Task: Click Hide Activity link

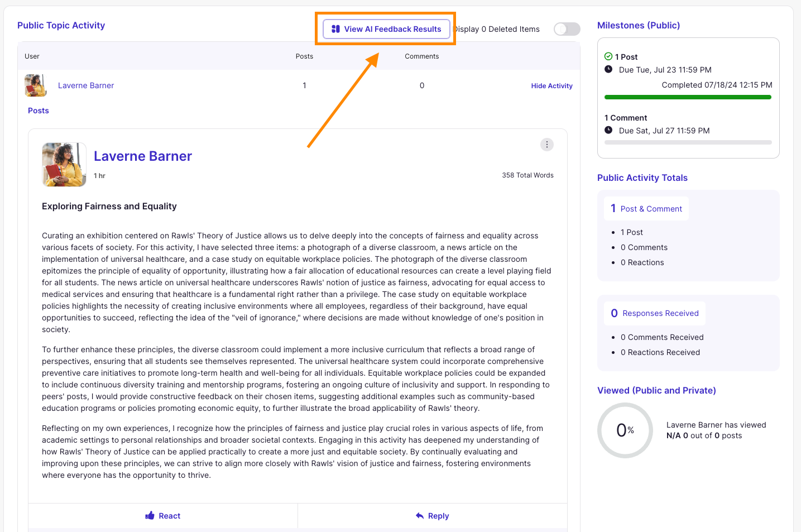Action: click(551, 86)
